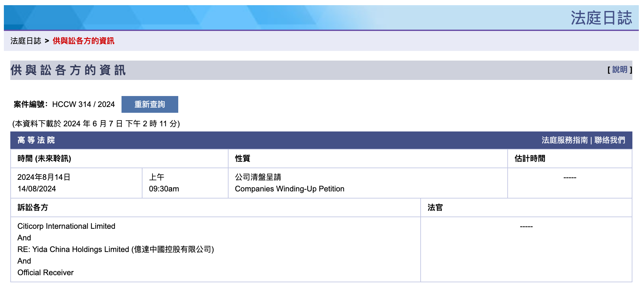Viewport: 644px width, 290px height.
Task: Click the Yida China Holdings Limited entry
Action: coord(116,249)
